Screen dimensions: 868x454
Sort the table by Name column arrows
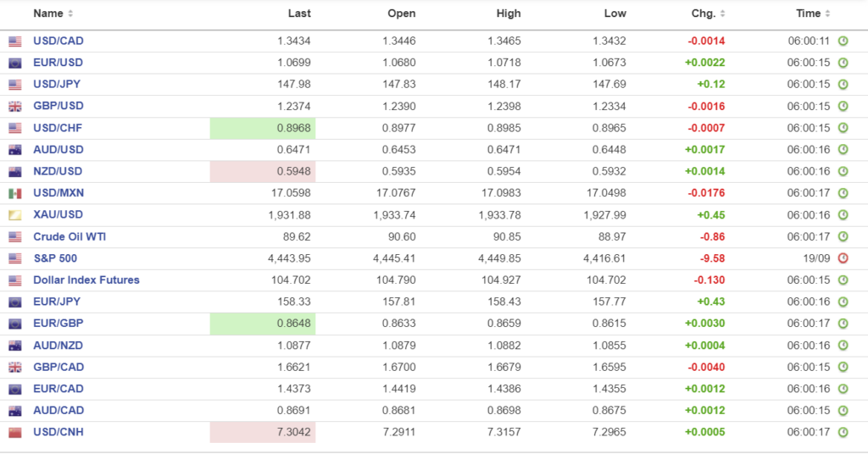[x=70, y=14]
